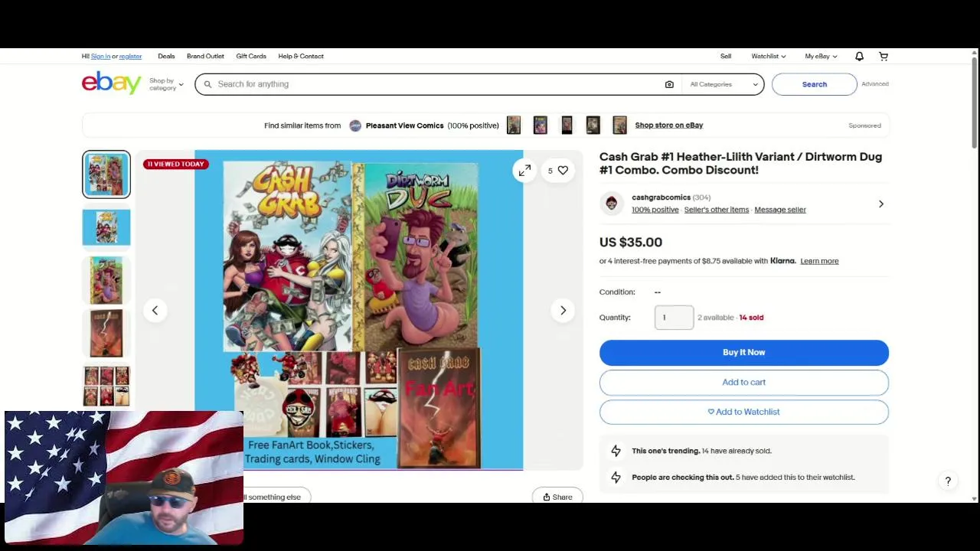Open the Deals menu item
This screenshot has width=980, height=551.
[x=166, y=56]
